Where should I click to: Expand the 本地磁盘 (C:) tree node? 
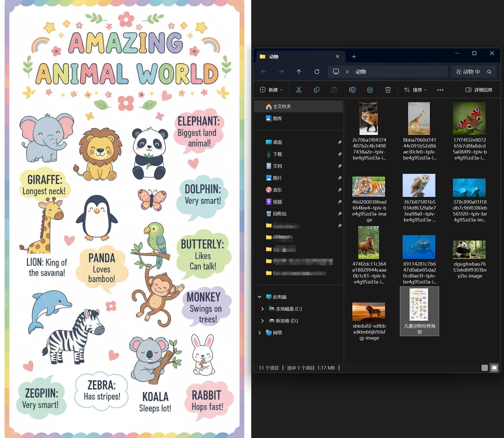tap(262, 309)
